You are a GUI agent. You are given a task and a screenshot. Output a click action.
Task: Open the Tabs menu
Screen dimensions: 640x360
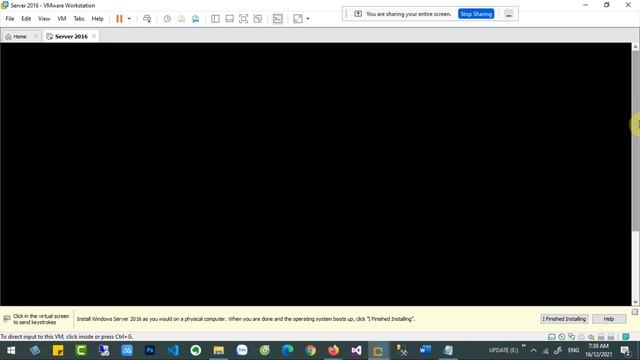coord(79,19)
